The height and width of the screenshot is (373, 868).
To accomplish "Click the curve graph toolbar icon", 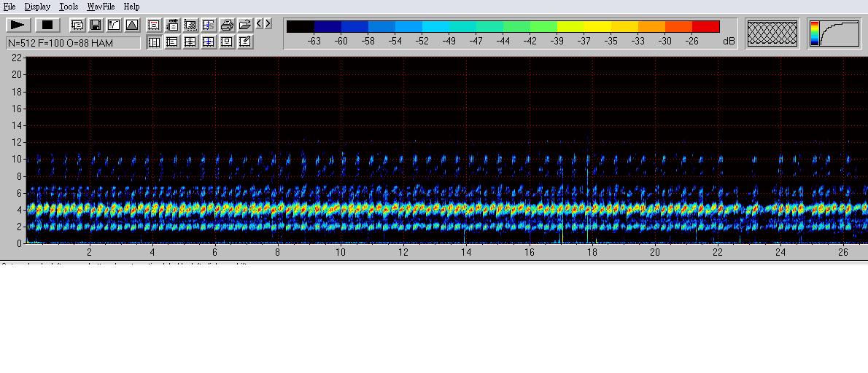I will pos(114,25).
